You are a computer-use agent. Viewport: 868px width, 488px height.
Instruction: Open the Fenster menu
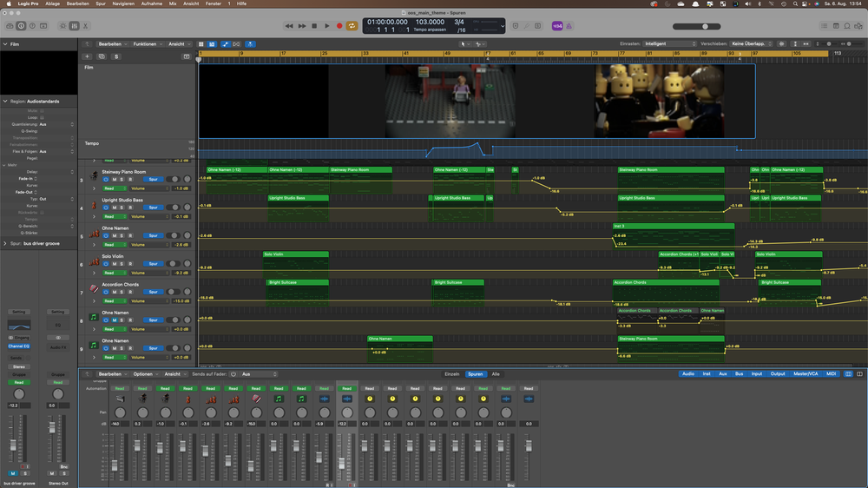[x=214, y=3]
